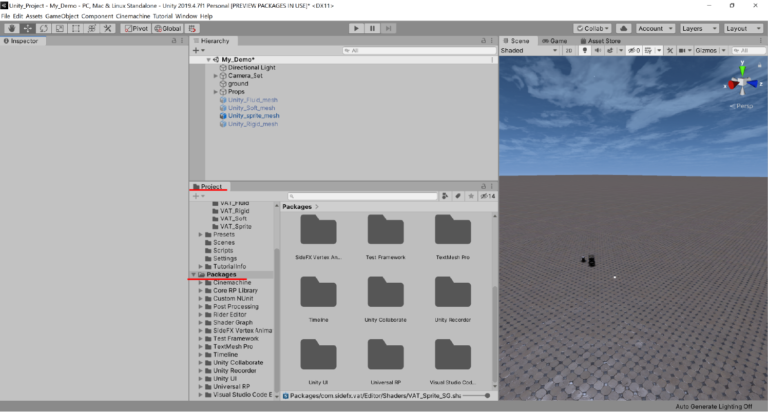Open the GameObject menu
768x412 pixels.
[x=62, y=16]
